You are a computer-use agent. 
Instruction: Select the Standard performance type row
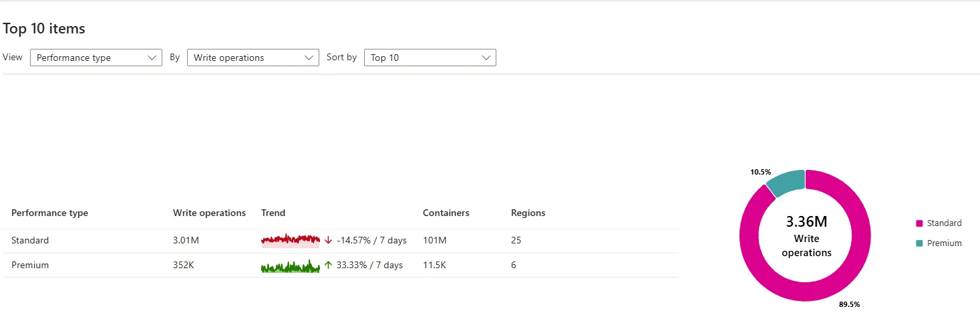(30, 240)
